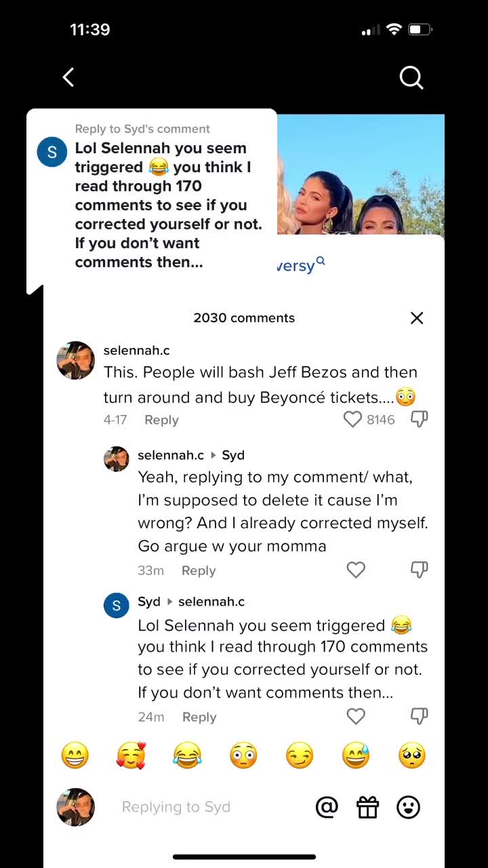This screenshot has height=868, width=488.
Task: Open search with magnifier icon
Action: pos(411,78)
